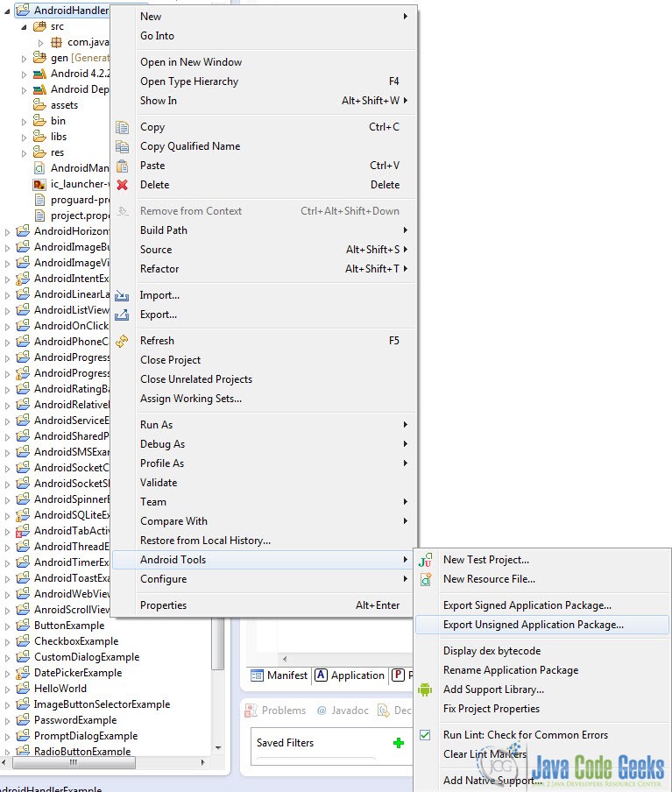Click the AndroidTabActivity project error icon

(23, 531)
